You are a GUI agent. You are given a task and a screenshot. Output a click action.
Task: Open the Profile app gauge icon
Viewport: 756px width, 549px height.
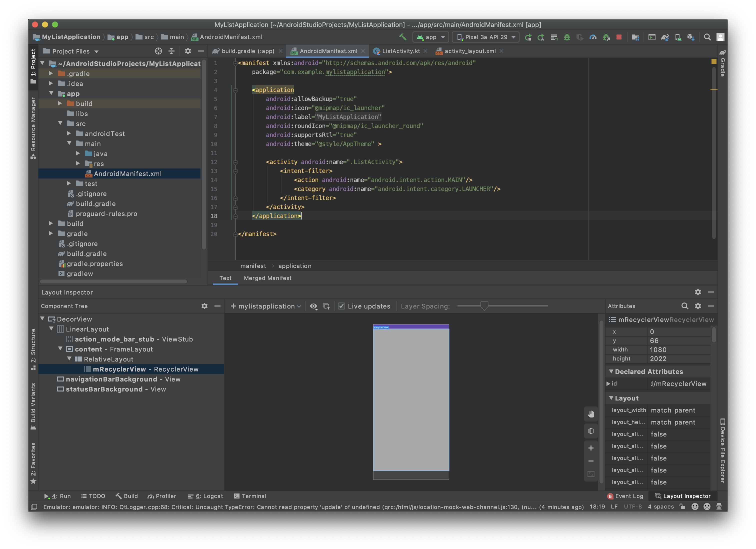[x=593, y=37]
